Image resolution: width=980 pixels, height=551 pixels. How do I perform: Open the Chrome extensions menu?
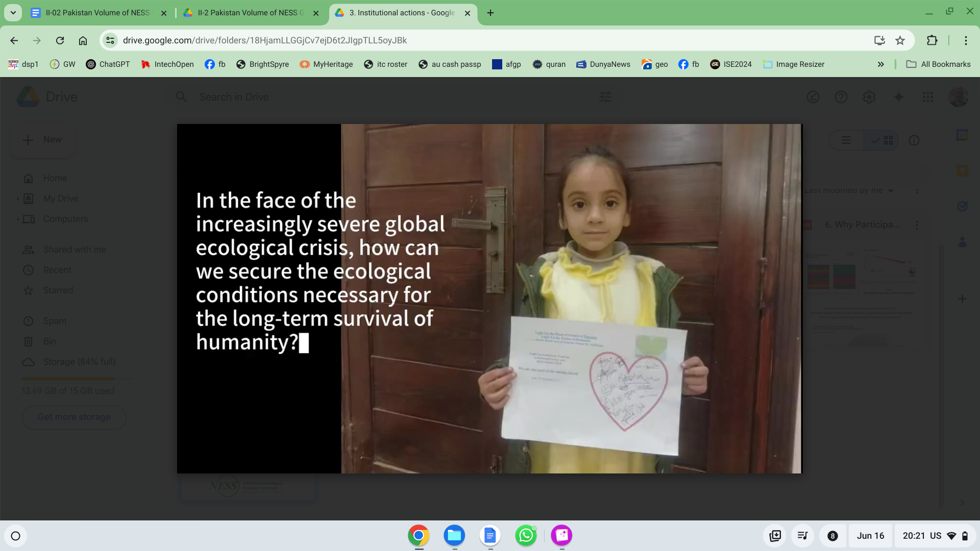[x=932, y=40]
